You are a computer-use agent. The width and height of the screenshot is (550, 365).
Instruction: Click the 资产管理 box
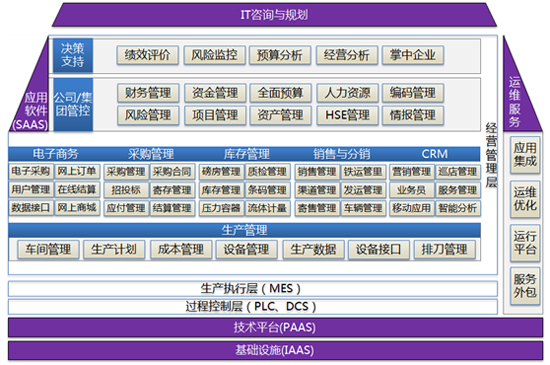point(281,115)
